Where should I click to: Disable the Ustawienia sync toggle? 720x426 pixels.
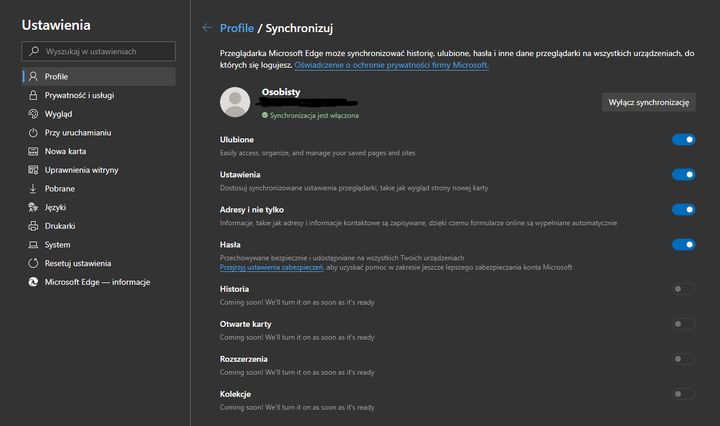tap(683, 175)
